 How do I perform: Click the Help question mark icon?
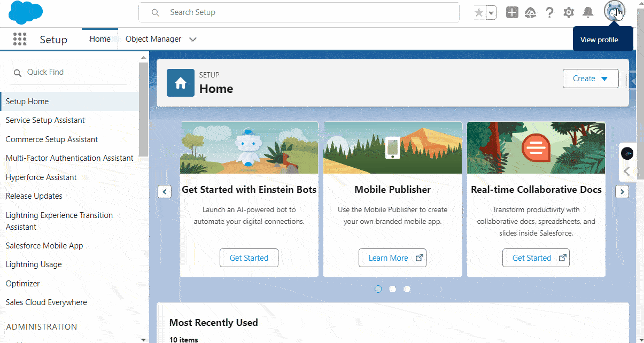[x=549, y=13]
